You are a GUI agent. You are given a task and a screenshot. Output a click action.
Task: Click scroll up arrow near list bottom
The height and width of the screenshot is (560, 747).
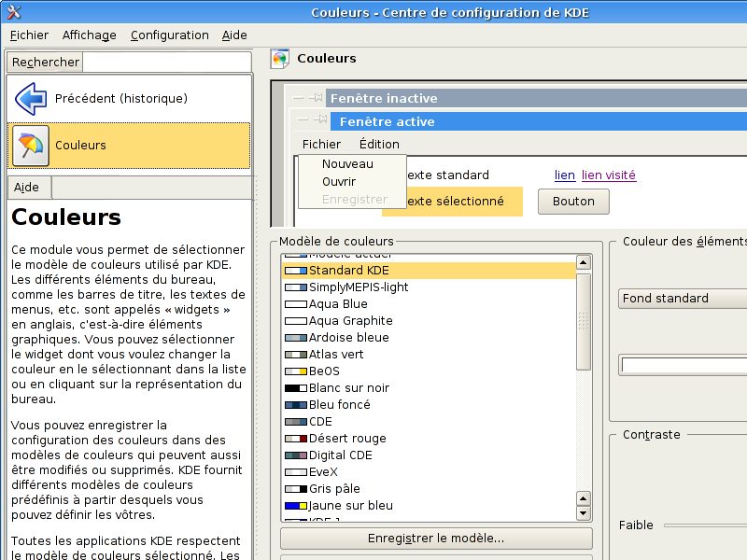(584, 498)
